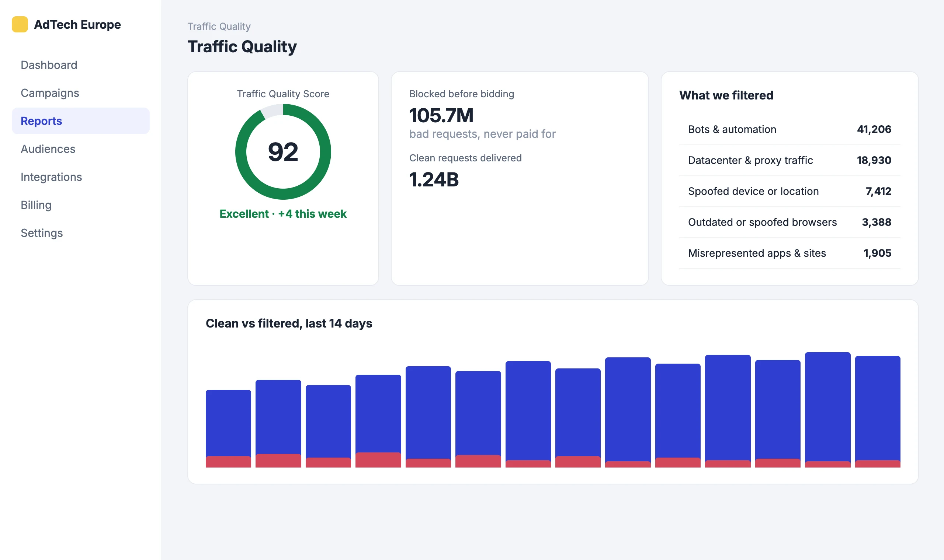
Task: Click 'Clean vs filtered, last 14 days' title
Action: 289,323
